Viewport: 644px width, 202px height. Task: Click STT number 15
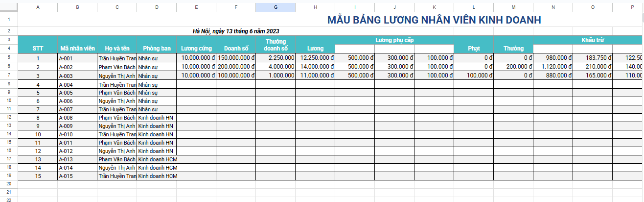coord(38,176)
